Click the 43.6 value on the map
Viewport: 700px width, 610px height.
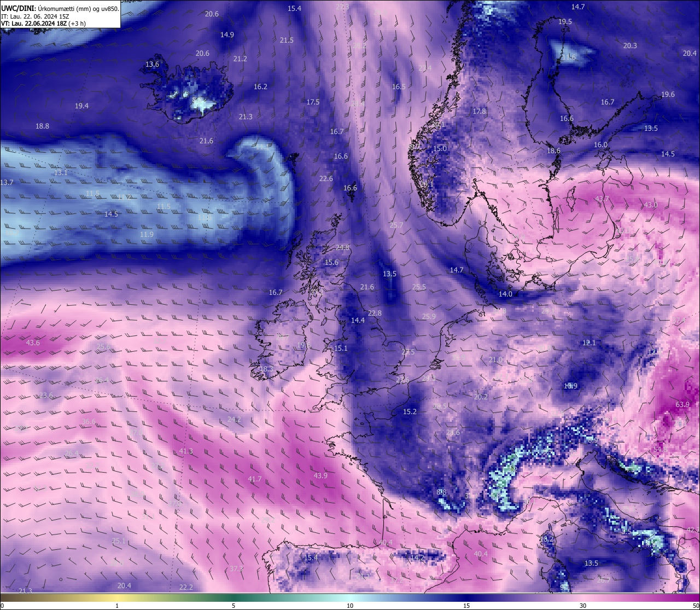pyautogui.click(x=33, y=342)
